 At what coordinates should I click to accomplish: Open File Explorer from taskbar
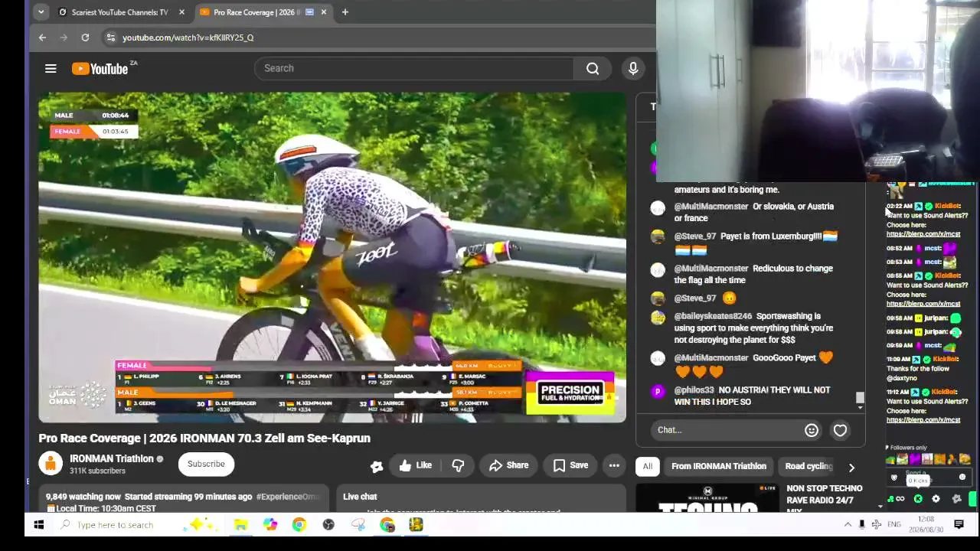tap(240, 525)
